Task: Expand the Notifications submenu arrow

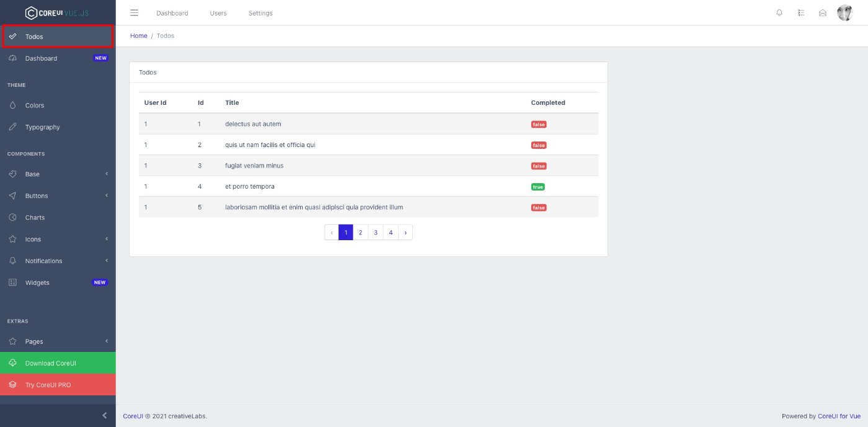Action: [x=107, y=261]
